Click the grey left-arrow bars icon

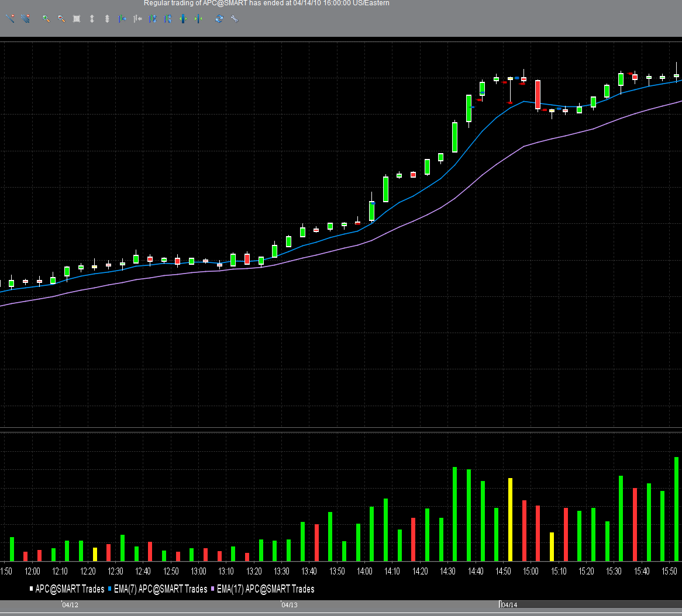[137, 19]
